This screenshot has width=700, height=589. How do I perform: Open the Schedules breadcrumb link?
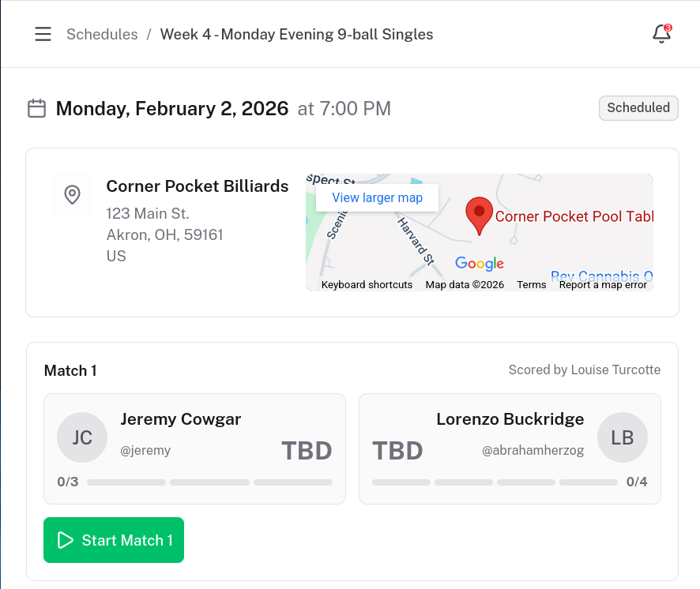[102, 35]
